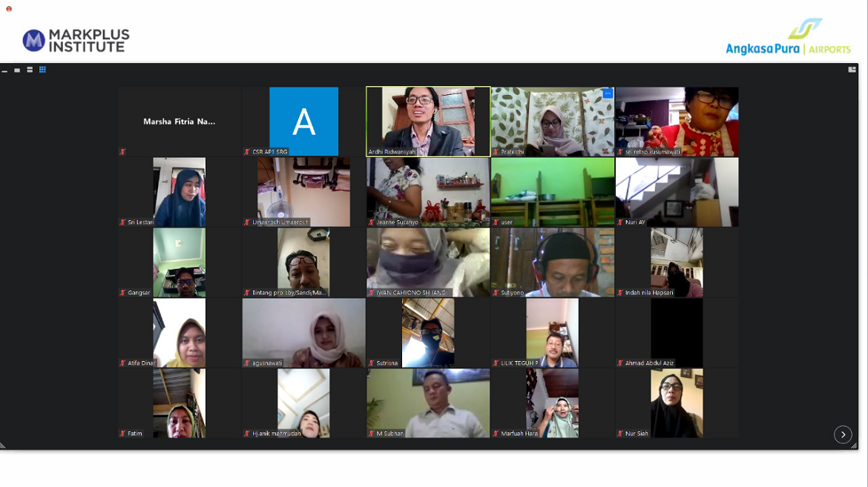
Task: Click muted mic icon next to CSR AP1 SRG
Action: pos(248,152)
